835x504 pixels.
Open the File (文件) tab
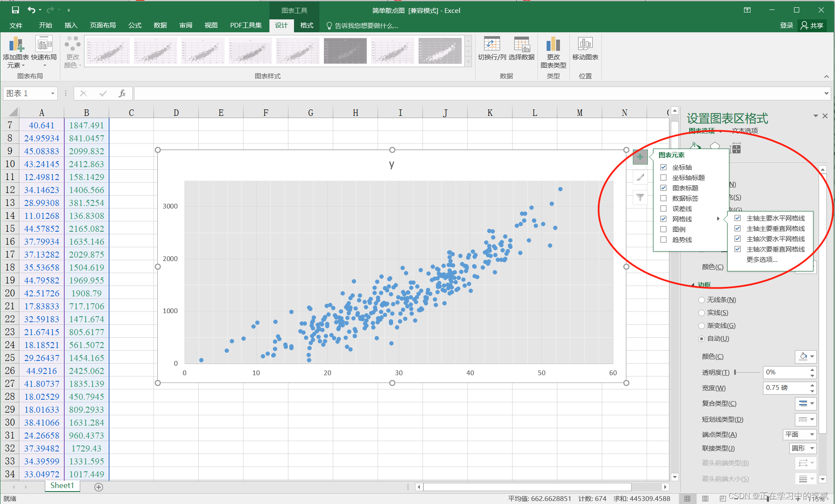(x=16, y=25)
